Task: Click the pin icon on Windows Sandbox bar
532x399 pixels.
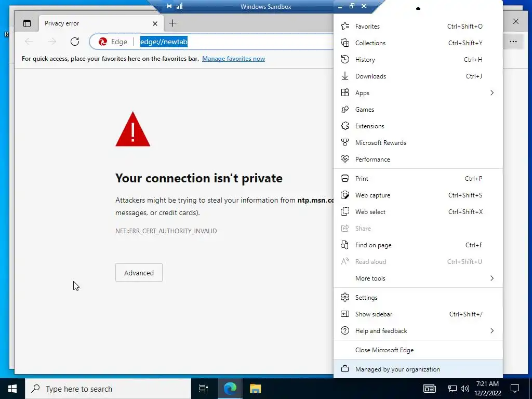Action: 168,6
